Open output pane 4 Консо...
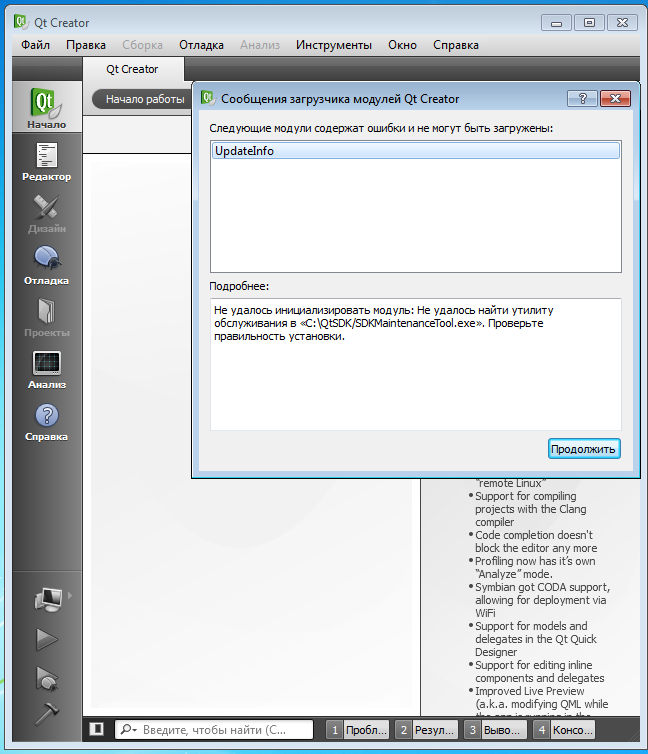 564,729
